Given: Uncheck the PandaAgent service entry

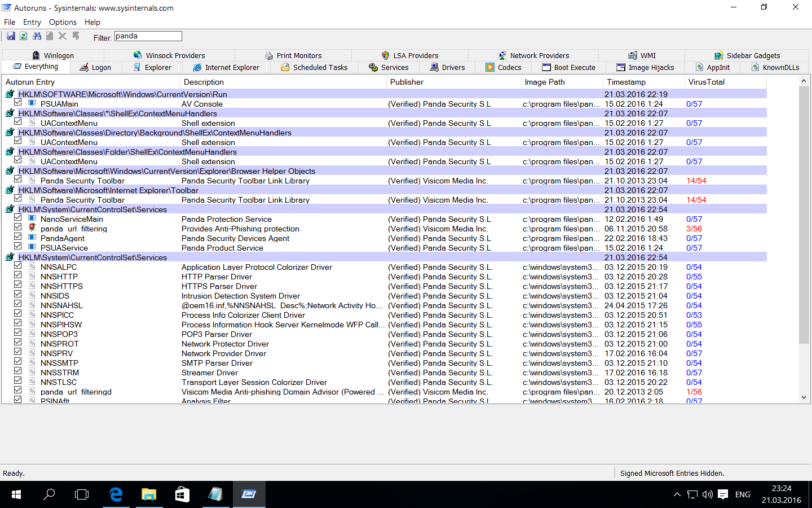Looking at the screenshot, I should pos(18,238).
